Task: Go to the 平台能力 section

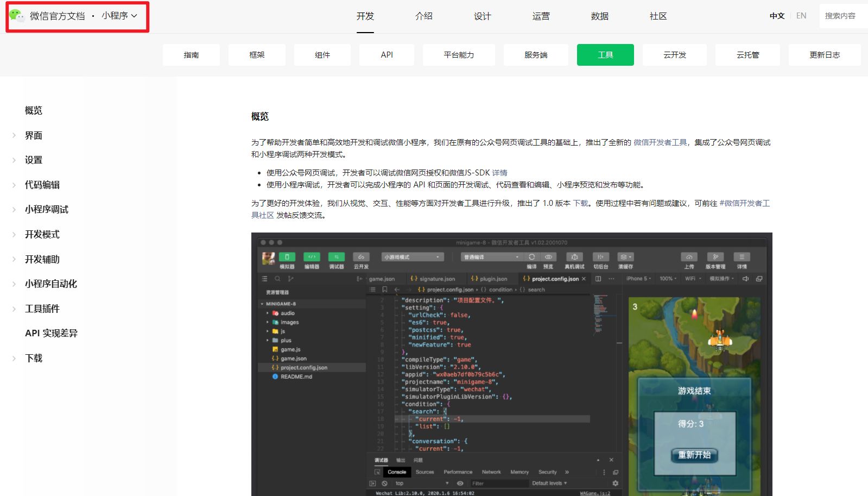Action: click(x=459, y=55)
